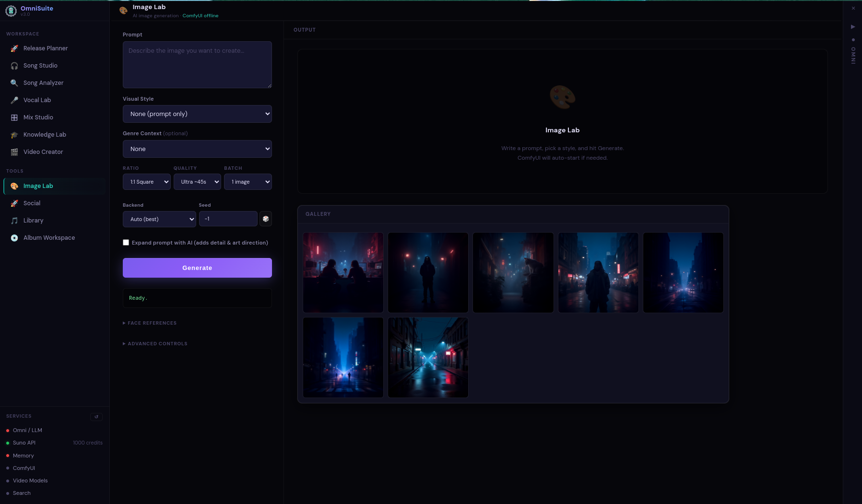The height and width of the screenshot is (504, 862).
Task: Open first gallery thumbnail with two silhouettes
Action: (x=343, y=273)
